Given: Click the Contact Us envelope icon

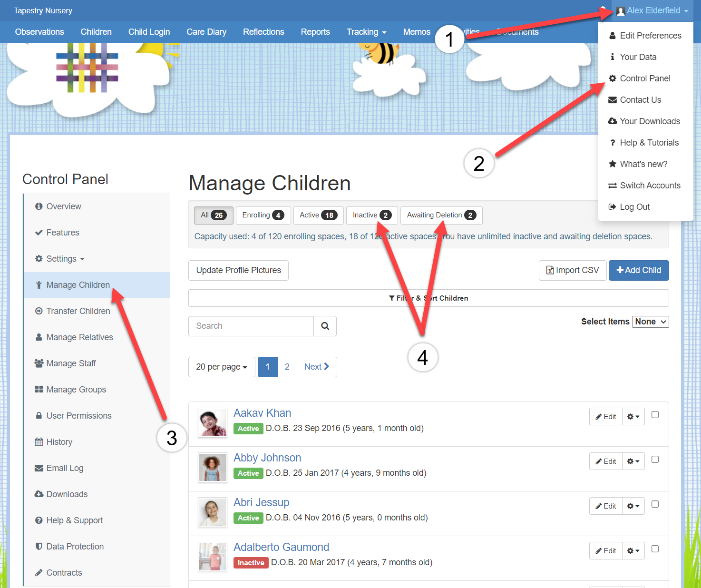Looking at the screenshot, I should tap(613, 100).
